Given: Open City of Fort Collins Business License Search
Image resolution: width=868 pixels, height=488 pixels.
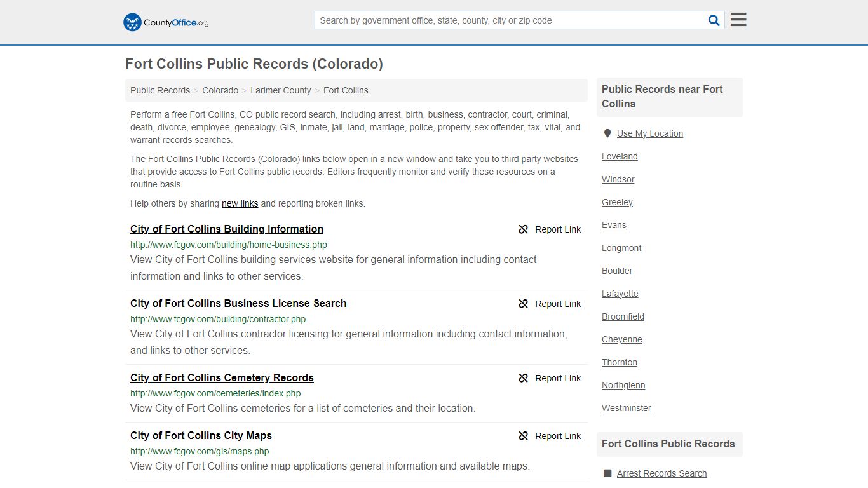Looking at the screenshot, I should (x=238, y=303).
